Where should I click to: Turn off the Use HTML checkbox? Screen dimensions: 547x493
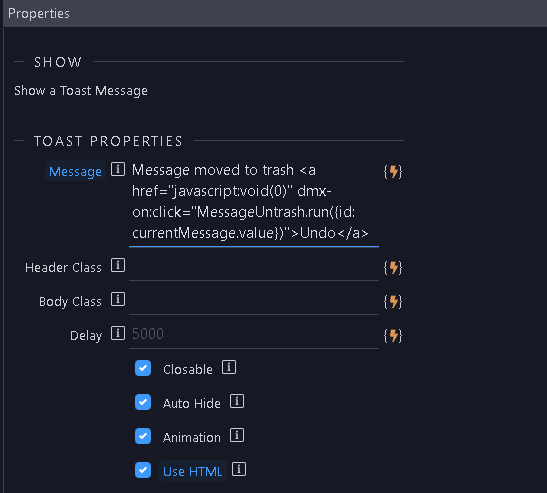click(143, 470)
